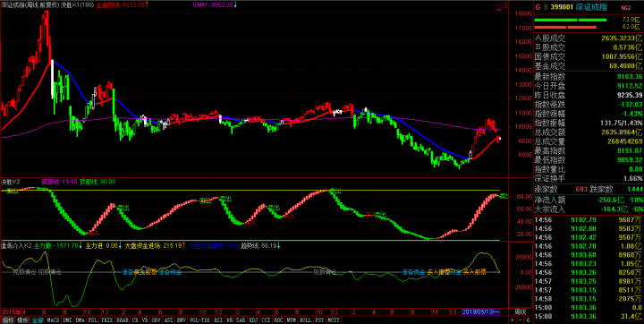The height and width of the screenshot is (324, 644).
Task: Click the red square window icon beside diamond
Action: click(504, 5)
